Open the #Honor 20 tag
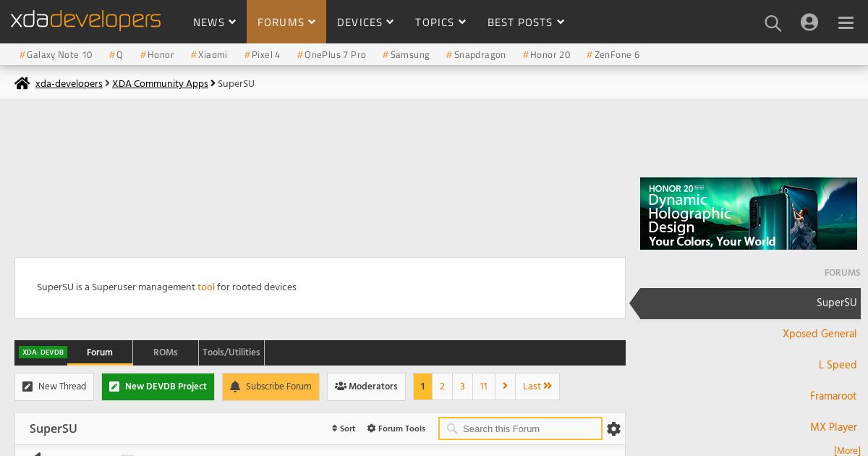The image size is (868, 456). (x=546, y=55)
